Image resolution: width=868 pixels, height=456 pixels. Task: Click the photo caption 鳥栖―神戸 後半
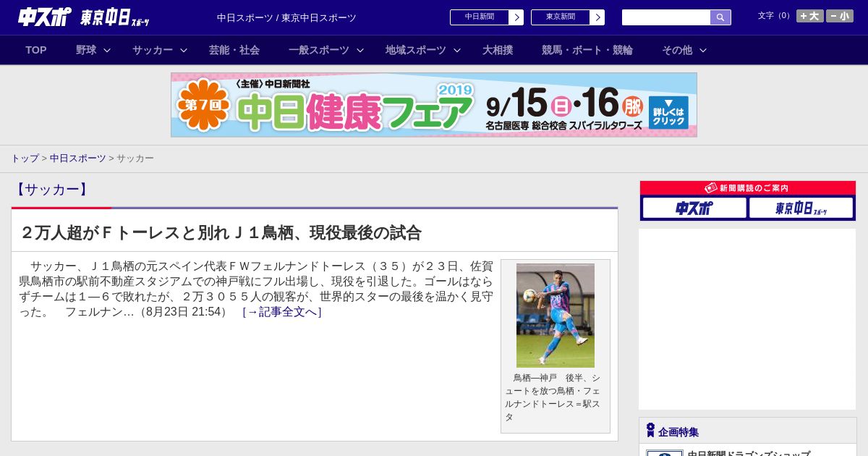(x=553, y=397)
